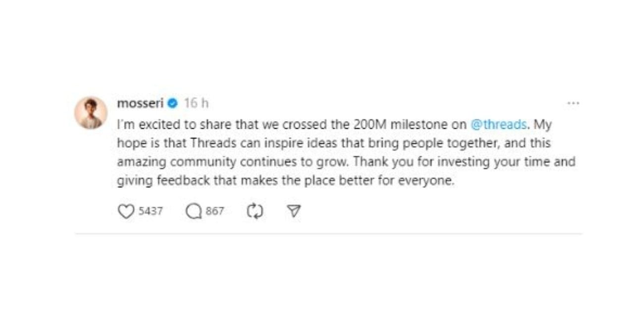The height and width of the screenshot is (324, 644).
Task: Open the @threads mention link
Action: coord(498,125)
